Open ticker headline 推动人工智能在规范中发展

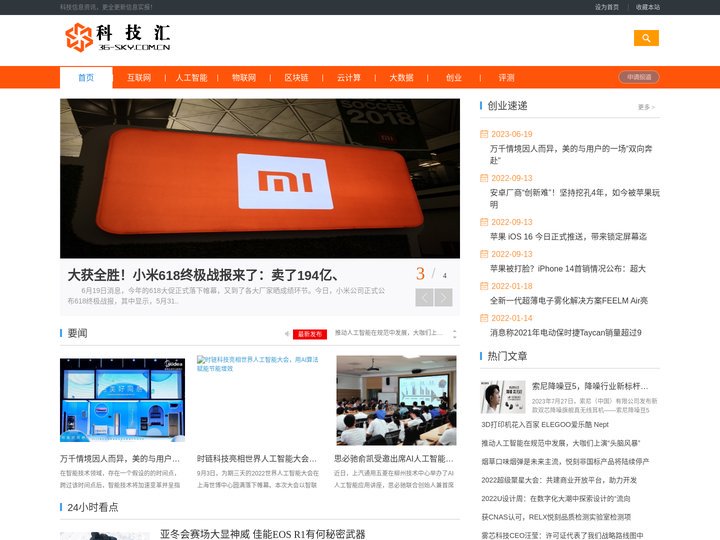pyautogui.click(x=388, y=332)
